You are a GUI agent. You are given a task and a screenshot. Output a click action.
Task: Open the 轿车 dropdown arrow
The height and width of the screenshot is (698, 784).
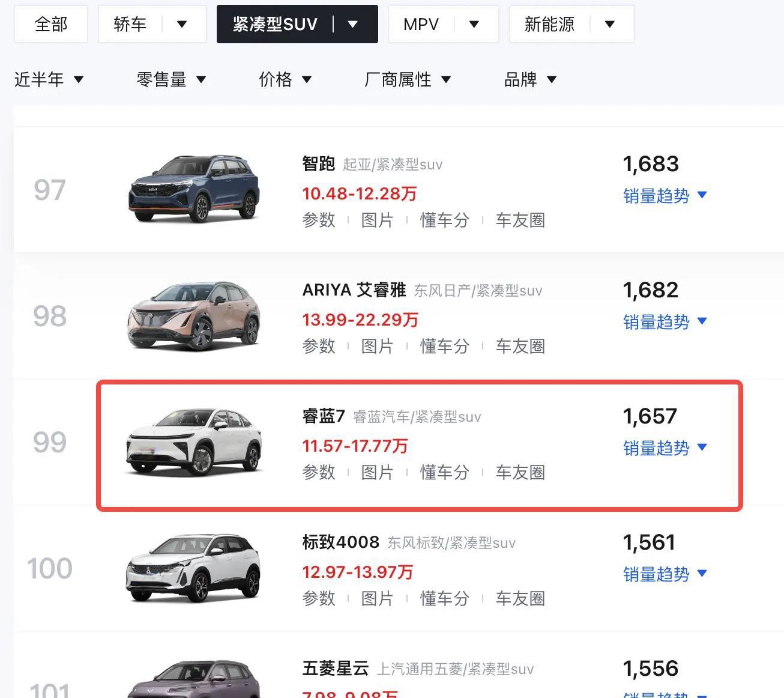pyautogui.click(x=182, y=25)
